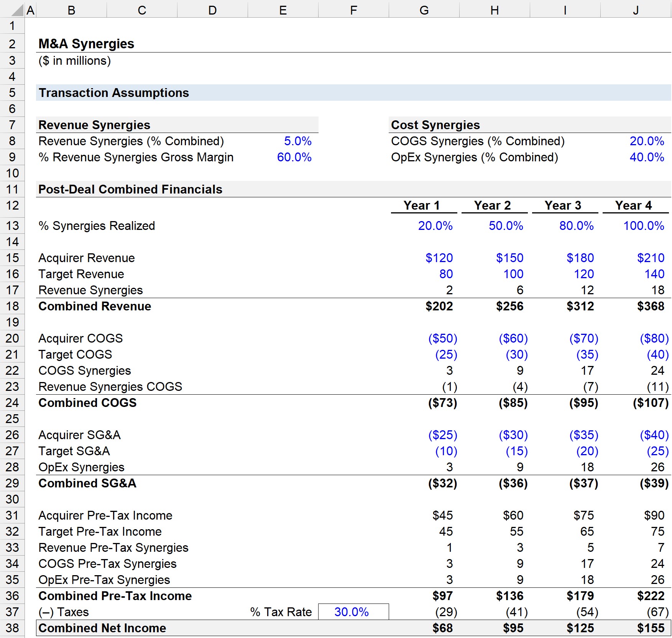This screenshot has width=672, height=638.
Task: Click Post-Deal Combined Financials header
Action: pyautogui.click(x=130, y=189)
